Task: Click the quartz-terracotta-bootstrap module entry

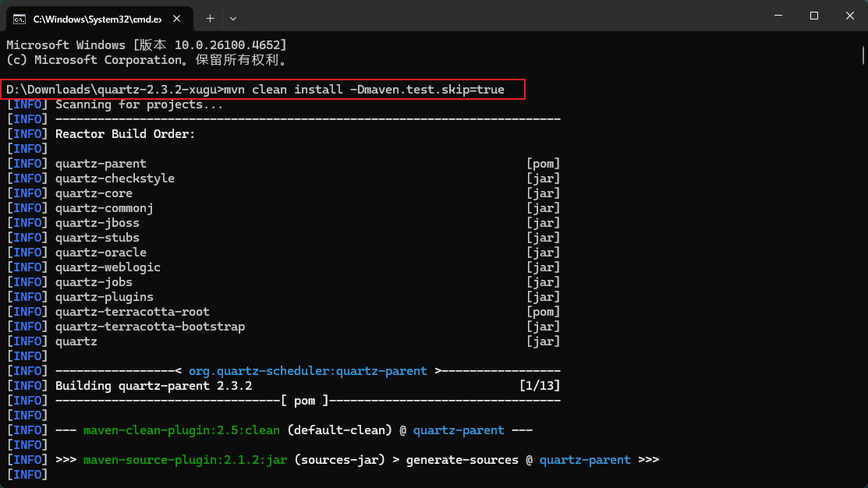Action: click(150, 327)
